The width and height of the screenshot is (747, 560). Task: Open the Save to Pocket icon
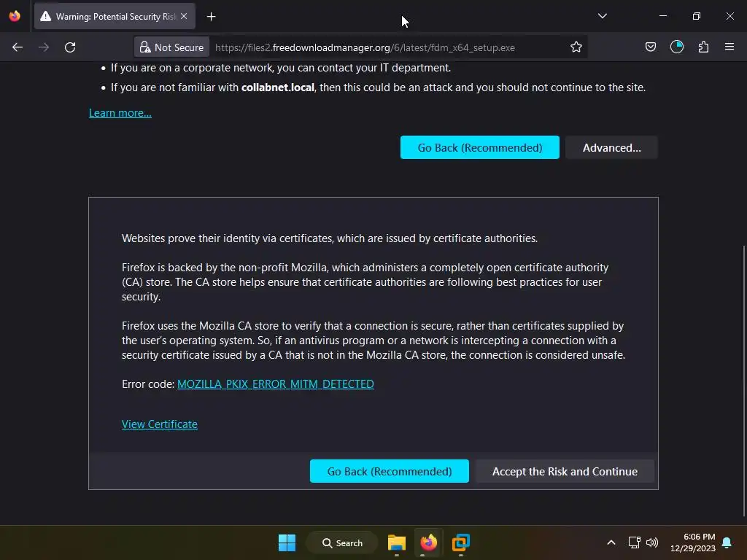(650, 47)
